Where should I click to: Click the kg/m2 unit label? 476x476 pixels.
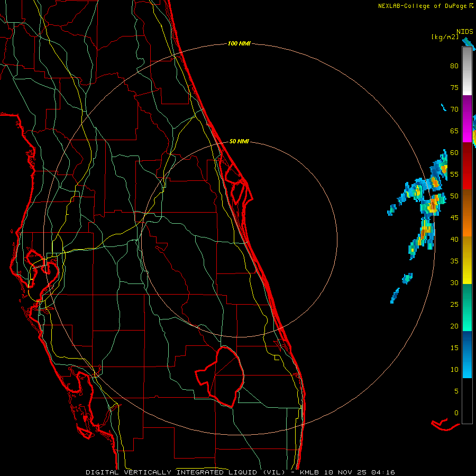[445, 38]
